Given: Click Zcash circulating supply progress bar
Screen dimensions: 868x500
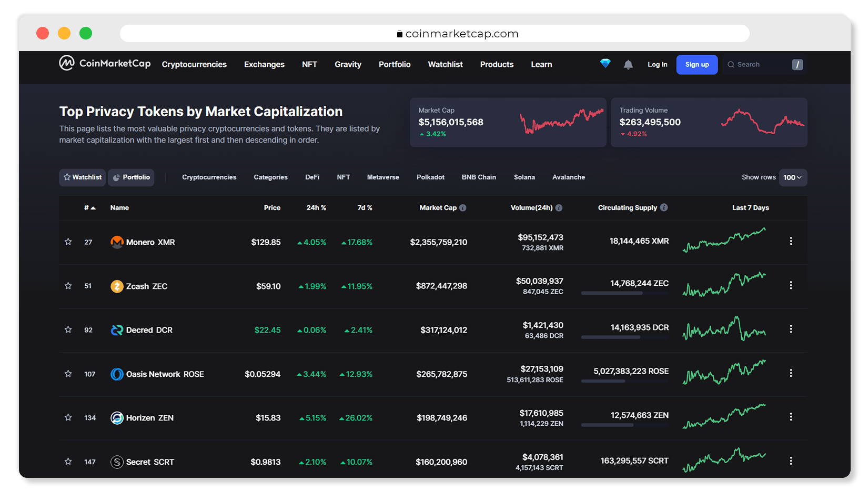Looking at the screenshot, I should pos(625,293).
